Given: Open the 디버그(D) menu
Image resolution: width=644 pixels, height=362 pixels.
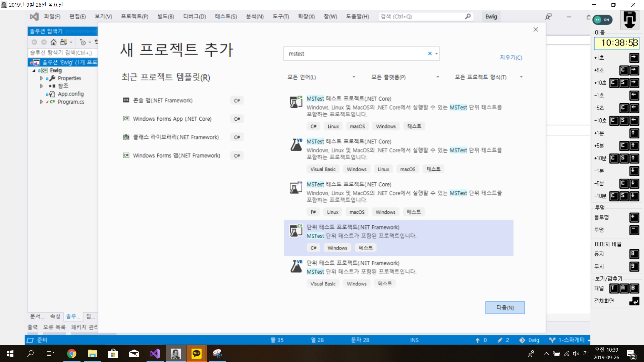Looking at the screenshot, I should [195, 16].
